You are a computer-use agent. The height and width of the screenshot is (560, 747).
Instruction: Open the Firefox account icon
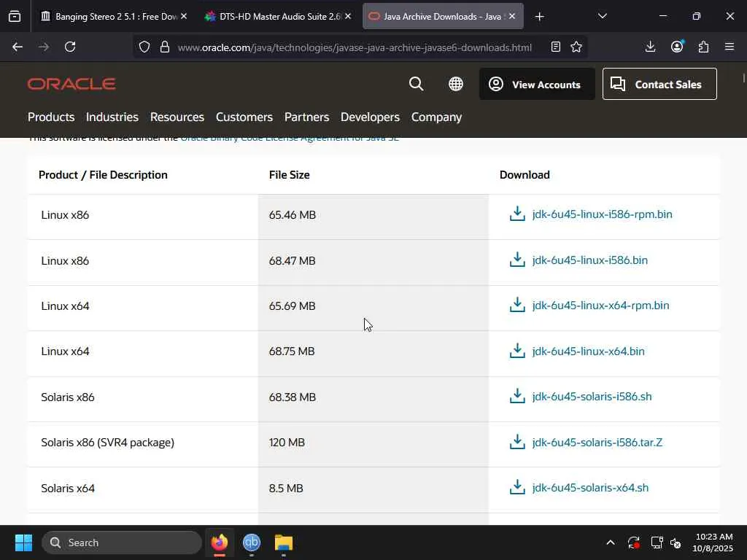point(677,47)
